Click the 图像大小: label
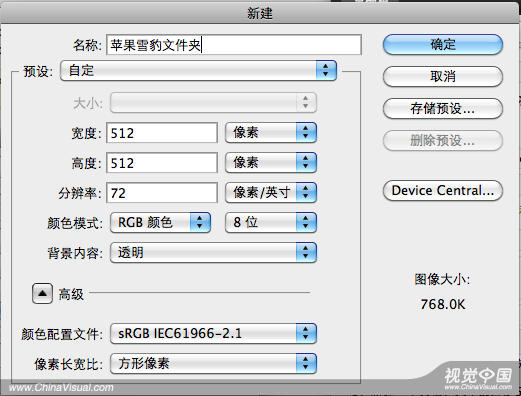 (442, 279)
